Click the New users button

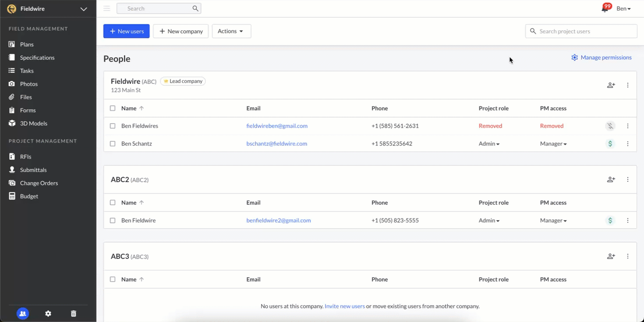[127, 31]
